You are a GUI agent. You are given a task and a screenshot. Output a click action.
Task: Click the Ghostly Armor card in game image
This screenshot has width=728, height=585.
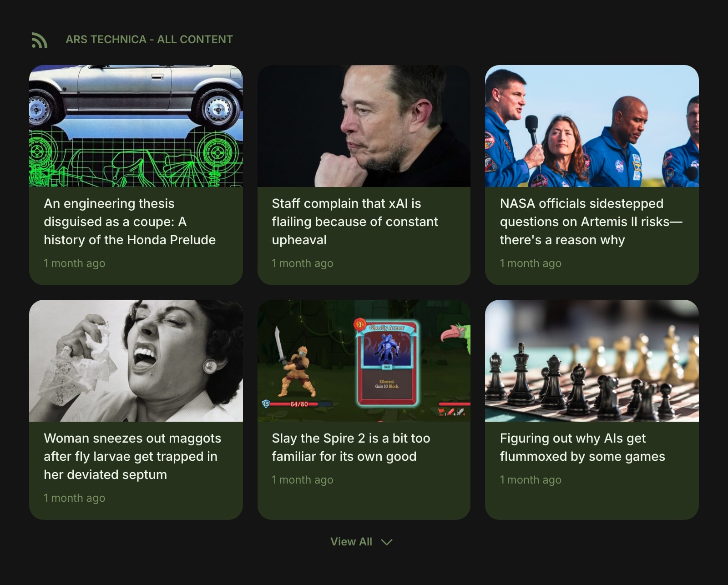[387, 363]
